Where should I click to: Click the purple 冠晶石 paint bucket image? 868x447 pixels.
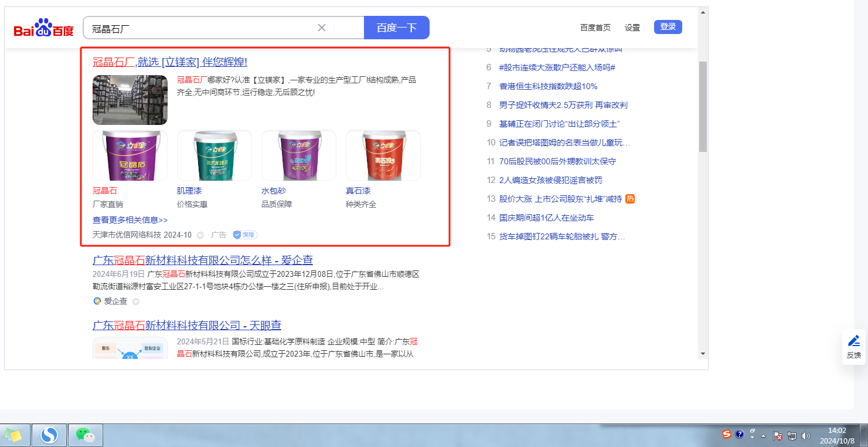(x=130, y=155)
